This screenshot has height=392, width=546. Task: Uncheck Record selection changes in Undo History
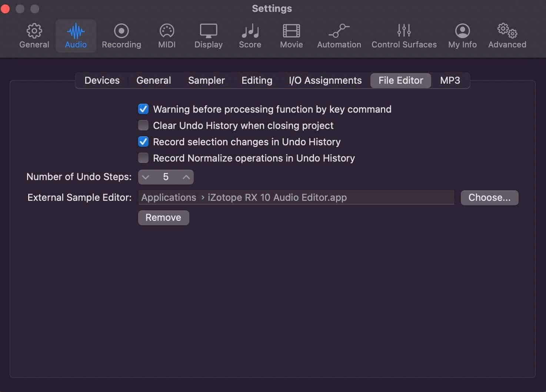click(x=143, y=142)
